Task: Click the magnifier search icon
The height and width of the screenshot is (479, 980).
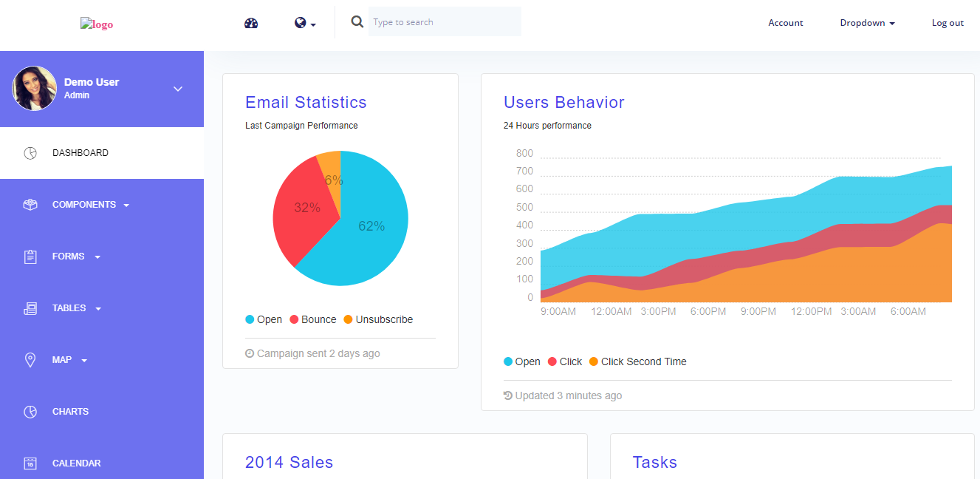Action: (357, 22)
